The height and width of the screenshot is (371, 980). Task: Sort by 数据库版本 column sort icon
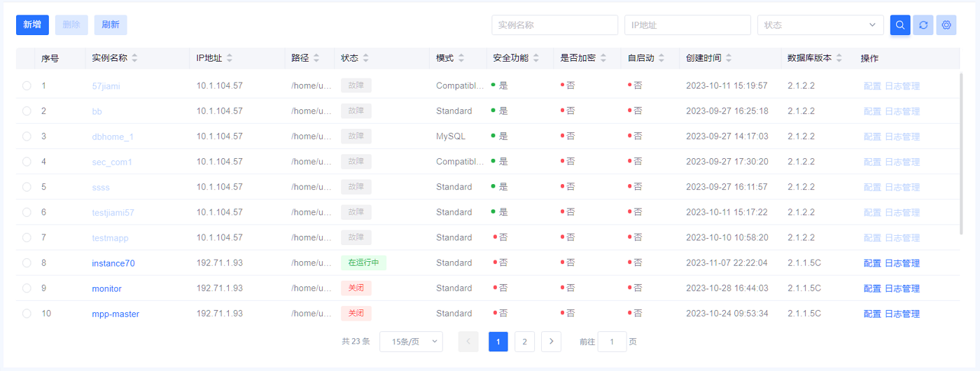click(839, 58)
